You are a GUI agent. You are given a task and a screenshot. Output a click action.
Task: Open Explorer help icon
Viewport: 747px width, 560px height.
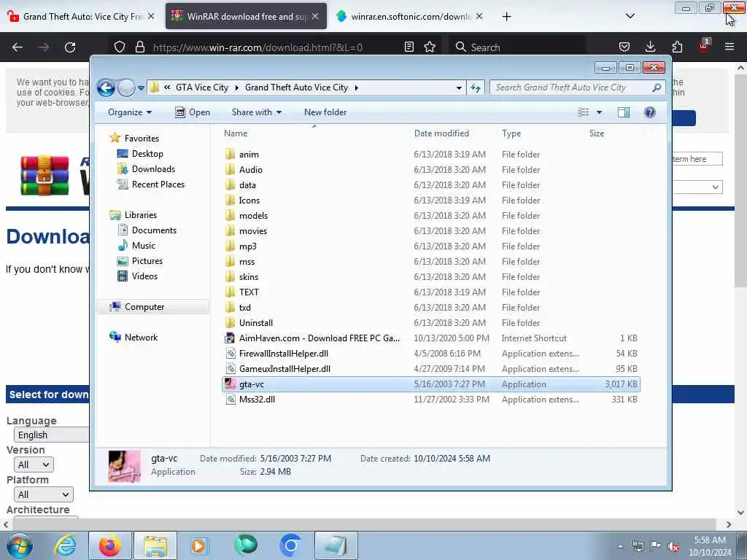(650, 112)
